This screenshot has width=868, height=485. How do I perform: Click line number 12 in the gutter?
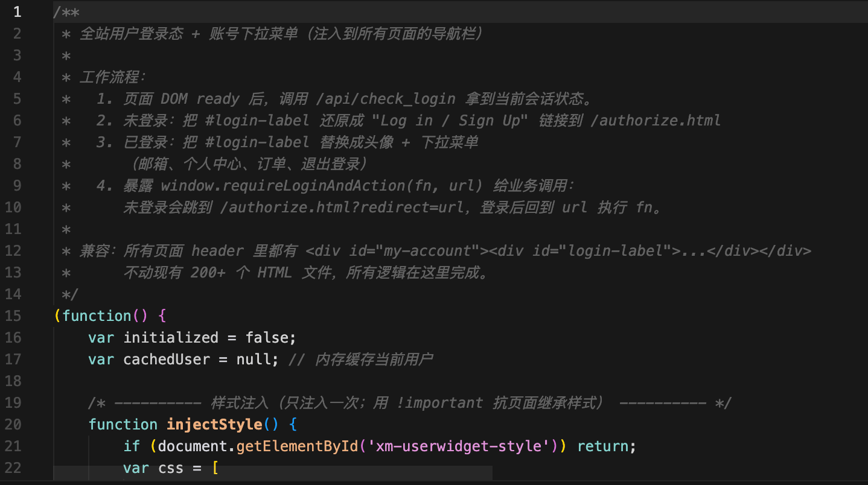click(x=13, y=251)
